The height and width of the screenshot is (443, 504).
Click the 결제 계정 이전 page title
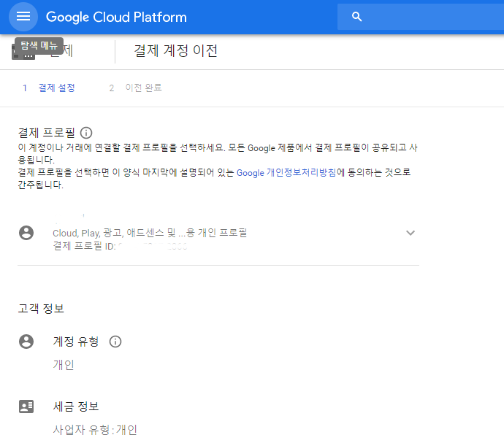click(x=176, y=51)
